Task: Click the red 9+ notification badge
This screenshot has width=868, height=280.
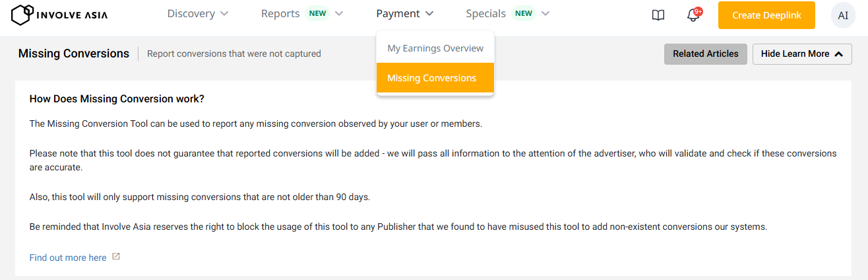Action: coord(698,11)
